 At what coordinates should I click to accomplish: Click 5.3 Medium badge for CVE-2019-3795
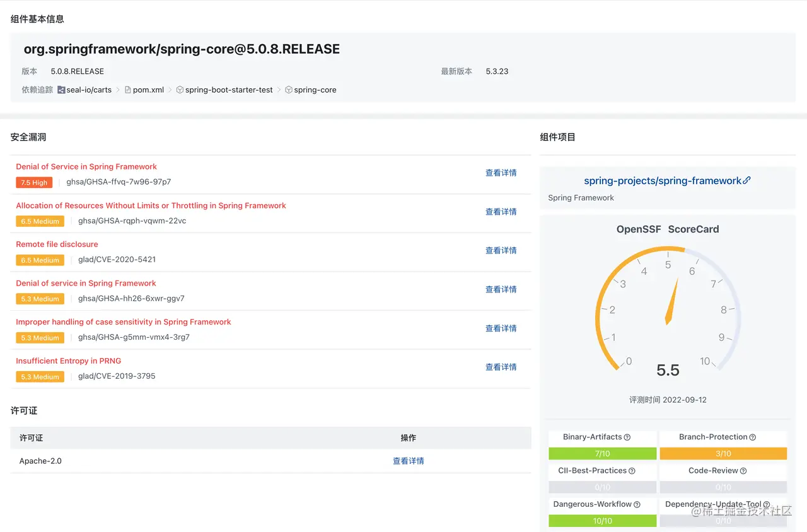[40, 376]
